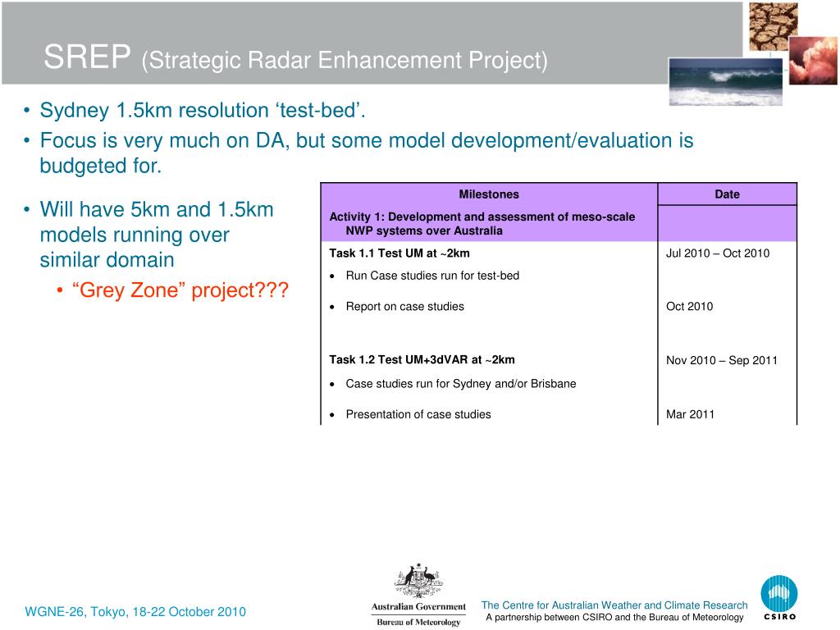Screen dimensions: 840x630
Task: Click the 'Oct 2010' date cell
Action: coord(689,307)
